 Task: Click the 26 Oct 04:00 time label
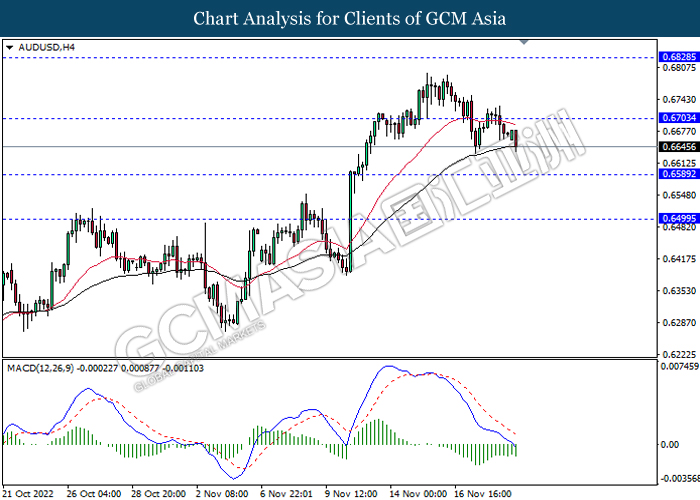point(94,493)
